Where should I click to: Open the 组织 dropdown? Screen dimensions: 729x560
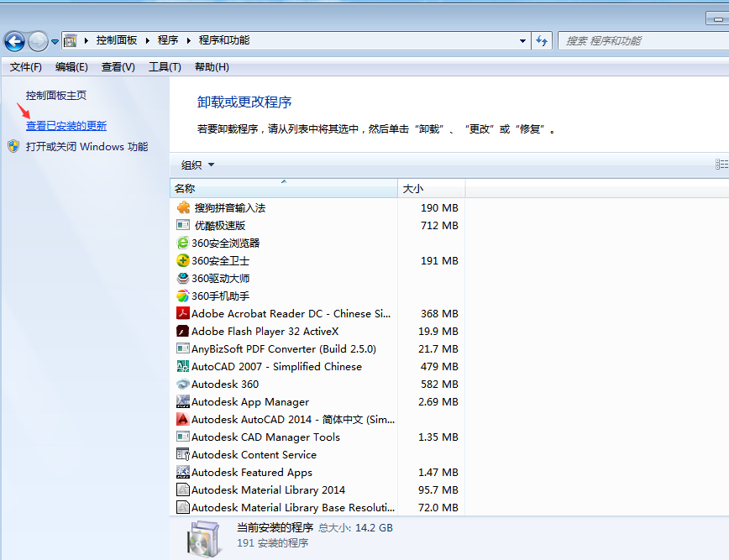pyautogui.click(x=197, y=165)
